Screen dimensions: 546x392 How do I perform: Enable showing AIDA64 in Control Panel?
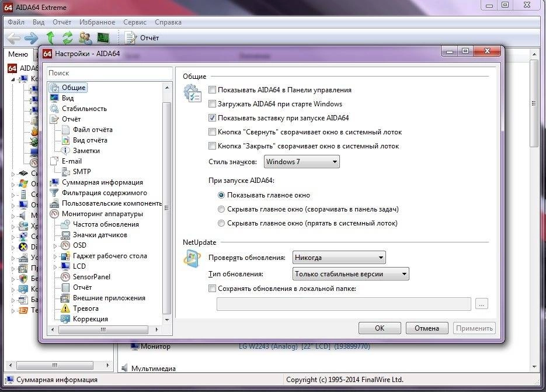tap(212, 90)
